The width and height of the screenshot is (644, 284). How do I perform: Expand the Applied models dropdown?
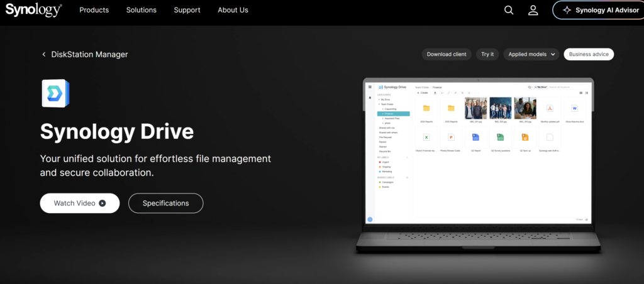pos(531,54)
